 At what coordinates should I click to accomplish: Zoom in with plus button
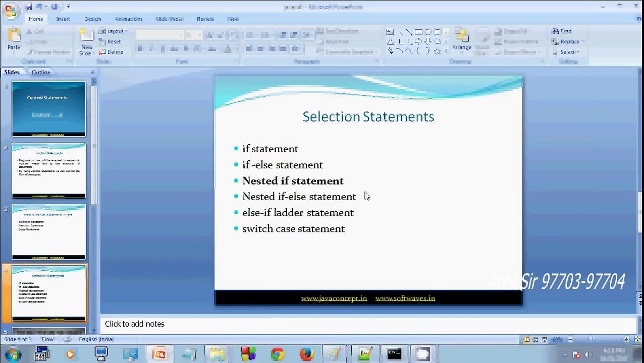coord(626,339)
